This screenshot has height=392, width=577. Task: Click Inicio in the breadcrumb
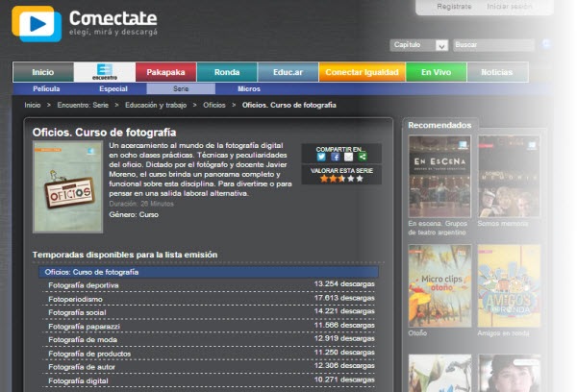tap(33, 105)
